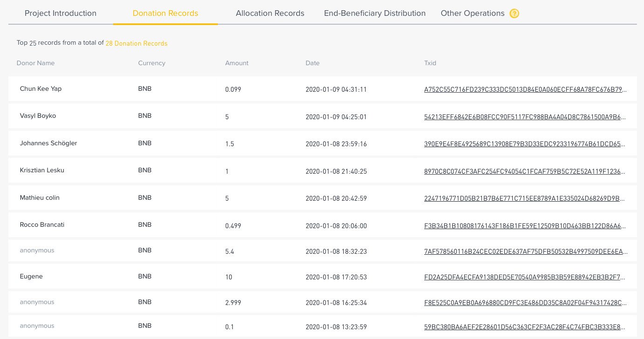Select the Donation Records tab

(x=165, y=14)
